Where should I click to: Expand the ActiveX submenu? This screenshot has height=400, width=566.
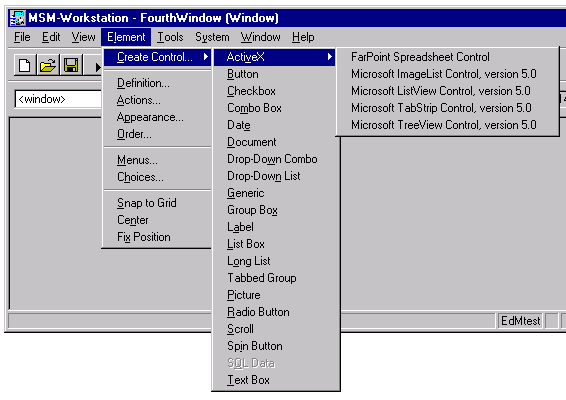click(275, 57)
